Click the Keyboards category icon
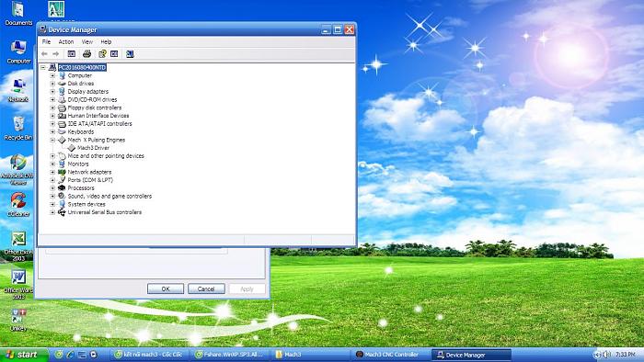644x362 pixels. (62, 131)
